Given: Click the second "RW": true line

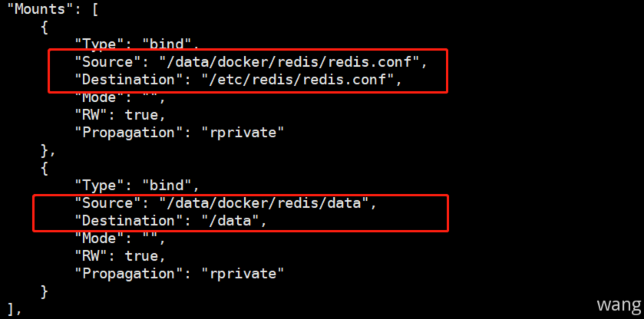Looking at the screenshot, I should coord(119,256).
